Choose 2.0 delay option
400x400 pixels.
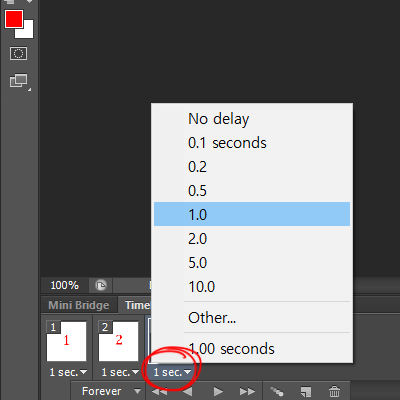(x=252, y=239)
